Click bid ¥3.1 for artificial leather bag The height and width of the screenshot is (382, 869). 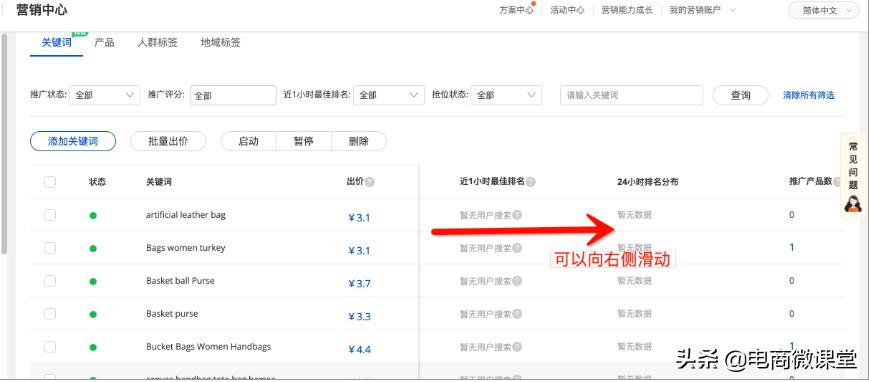[359, 217]
